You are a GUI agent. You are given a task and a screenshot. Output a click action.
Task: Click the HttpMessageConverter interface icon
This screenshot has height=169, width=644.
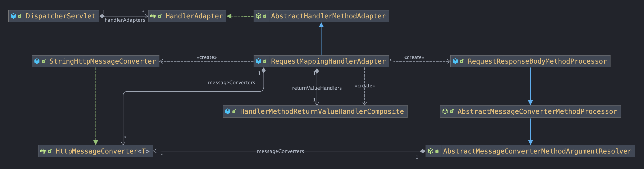coord(43,151)
